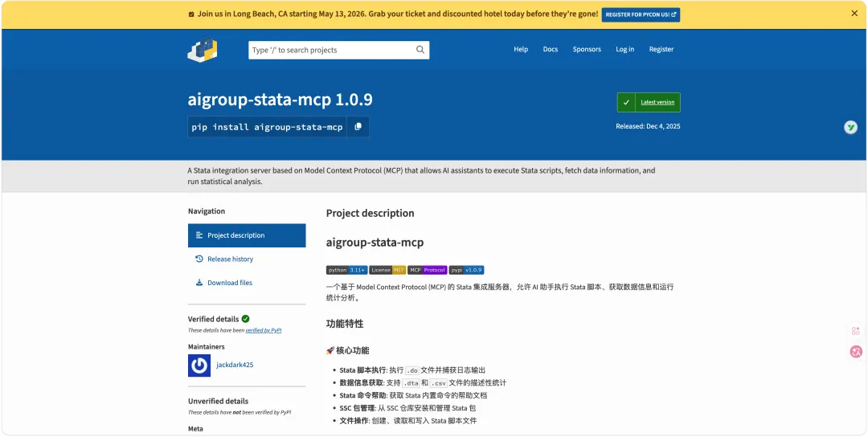
Task: Click the Stata 命令帮助 list item
Action: tap(413, 395)
